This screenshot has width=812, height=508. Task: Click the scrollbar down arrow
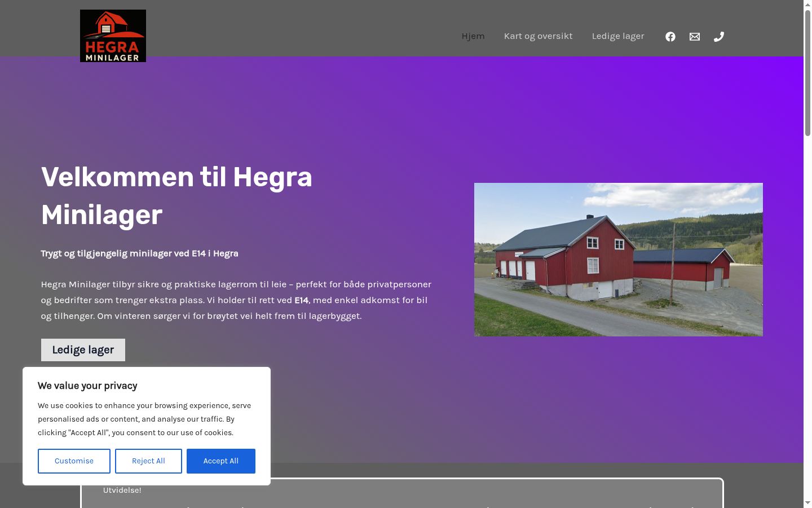pos(807,503)
